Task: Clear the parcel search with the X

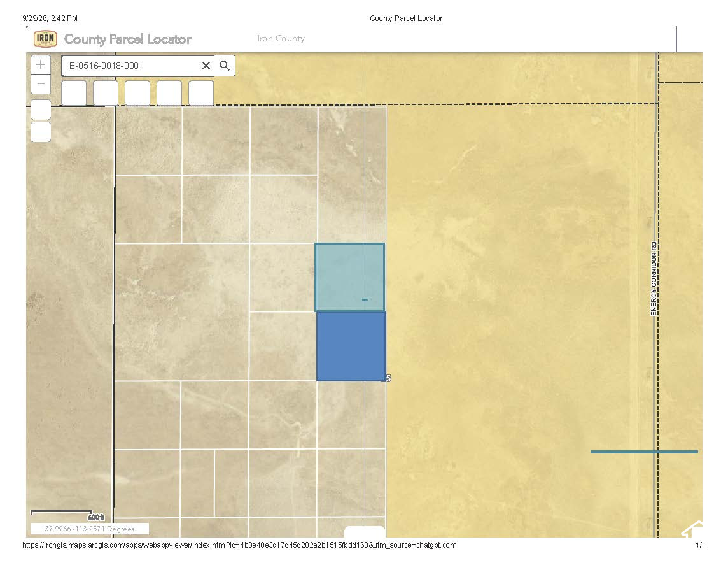Action: point(206,66)
